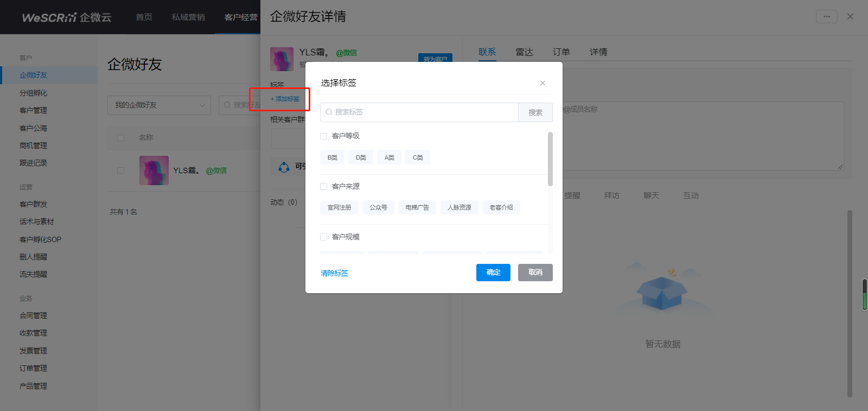This screenshot has width=868, height=411.
Task: Click the 清除标签 link
Action: [334, 273]
